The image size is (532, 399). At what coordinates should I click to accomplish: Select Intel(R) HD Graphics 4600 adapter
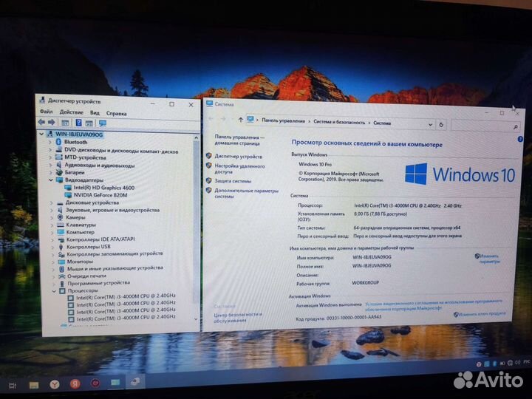click(x=104, y=187)
